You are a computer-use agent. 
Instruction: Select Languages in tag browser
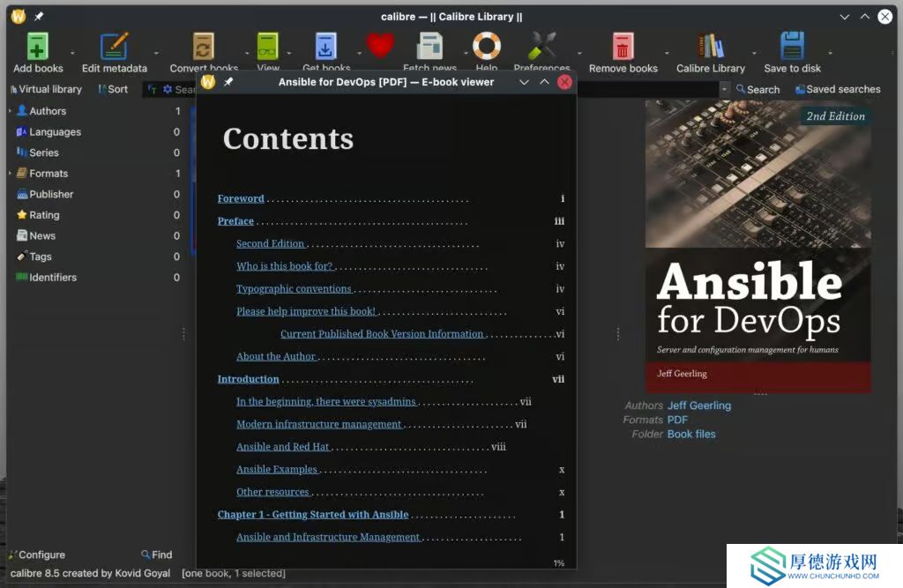[x=55, y=132]
